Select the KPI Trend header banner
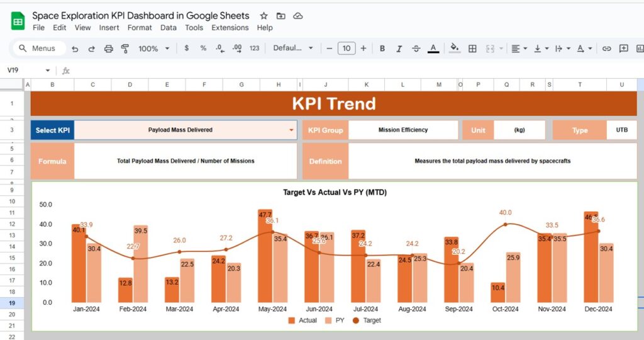The width and height of the screenshot is (644, 340). coord(333,104)
